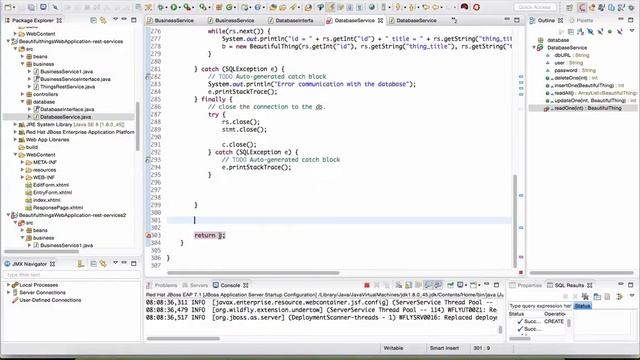Click the New Connection icon in JMX Navigator
Viewport: 640px width, 360px height.
tap(81, 264)
